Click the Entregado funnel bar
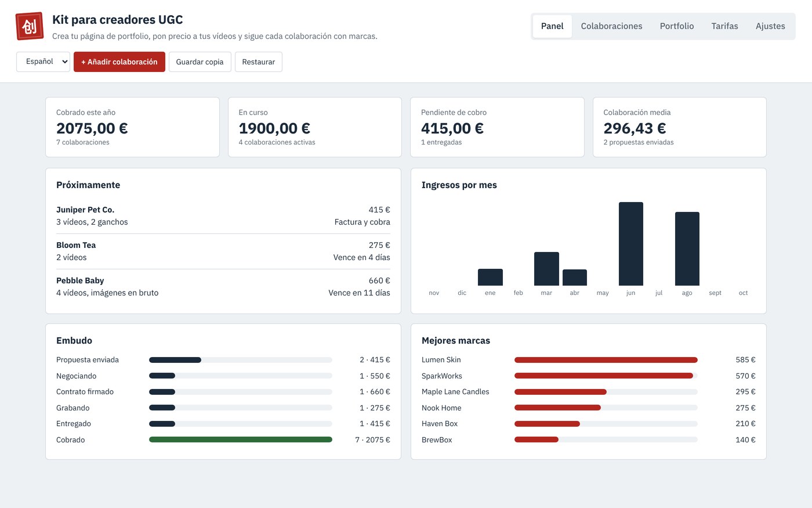Viewport: 812px width, 508px height. pyautogui.click(x=162, y=424)
